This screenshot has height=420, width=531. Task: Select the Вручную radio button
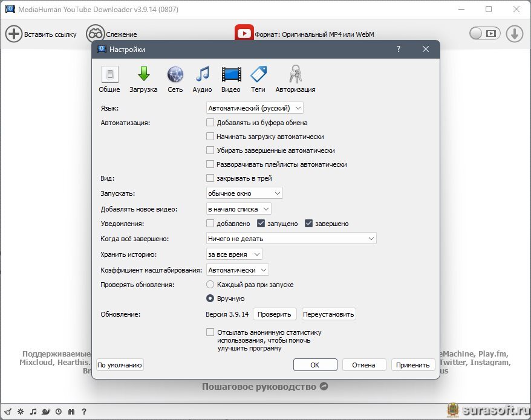point(210,299)
